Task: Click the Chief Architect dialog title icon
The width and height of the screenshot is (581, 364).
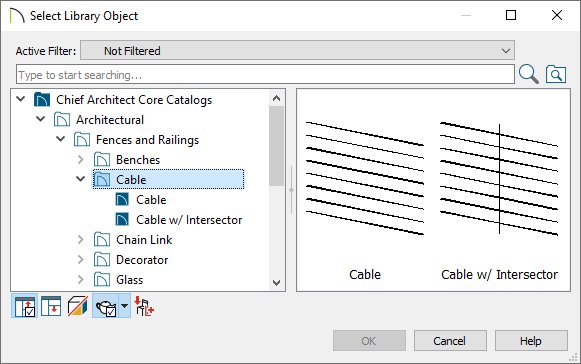Action: tap(17, 16)
